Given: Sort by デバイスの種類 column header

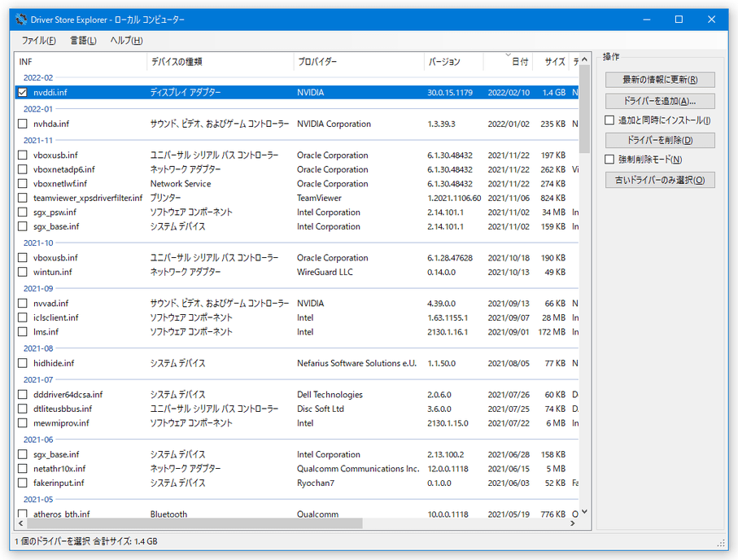Looking at the screenshot, I should tap(220, 62).
